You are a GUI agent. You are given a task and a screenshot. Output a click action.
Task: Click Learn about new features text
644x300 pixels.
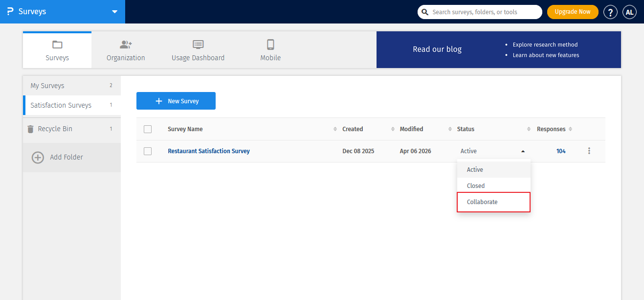[546, 55]
